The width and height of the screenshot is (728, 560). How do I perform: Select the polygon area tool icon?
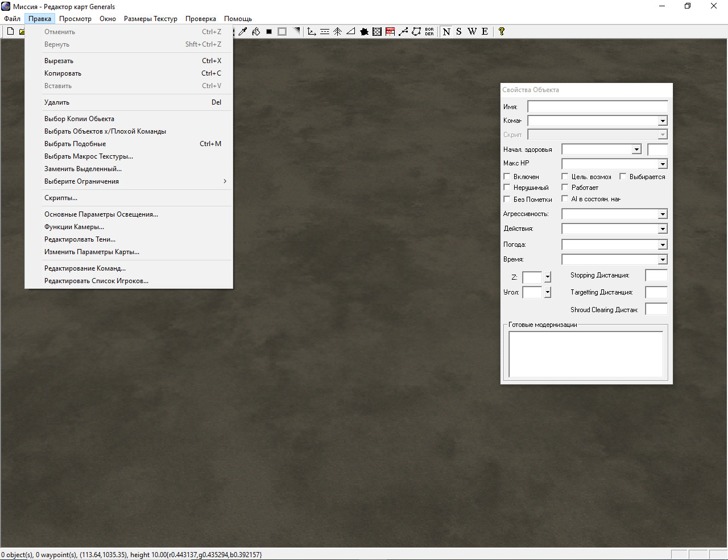[x=416, y=32]
